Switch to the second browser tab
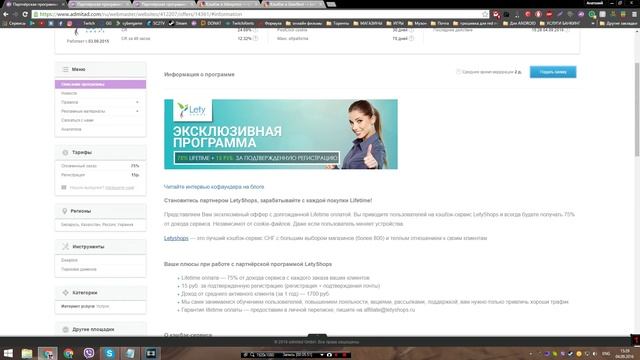This screenshot has height=360, width=640. point(100,4)
